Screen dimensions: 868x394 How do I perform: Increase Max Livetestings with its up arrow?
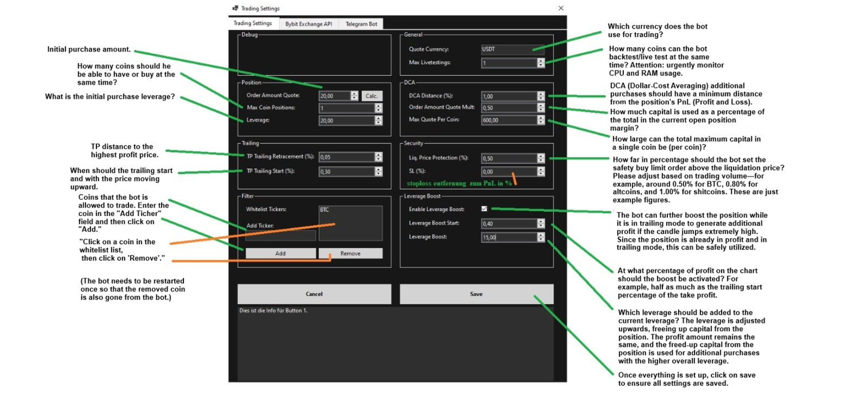[541, 61]
